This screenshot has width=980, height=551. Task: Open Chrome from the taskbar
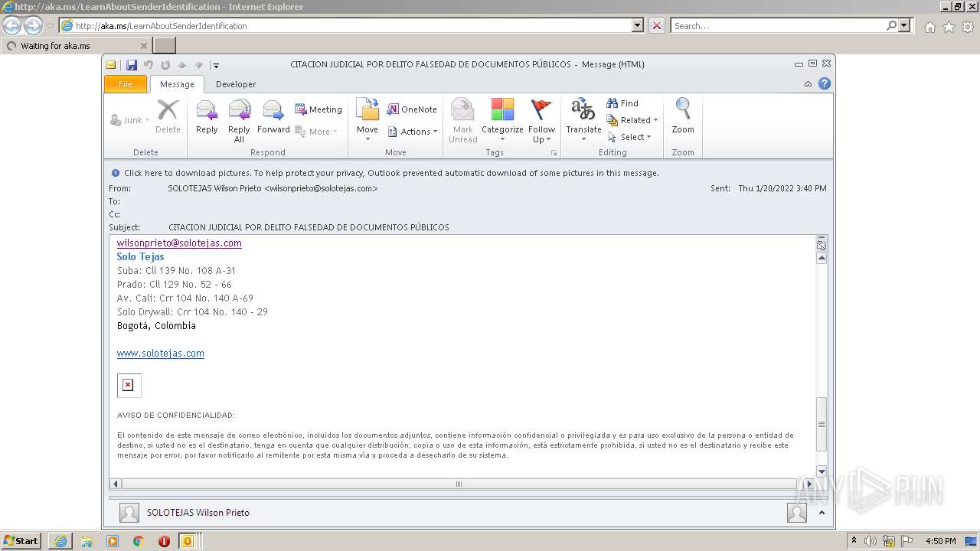tap(139, 541)
